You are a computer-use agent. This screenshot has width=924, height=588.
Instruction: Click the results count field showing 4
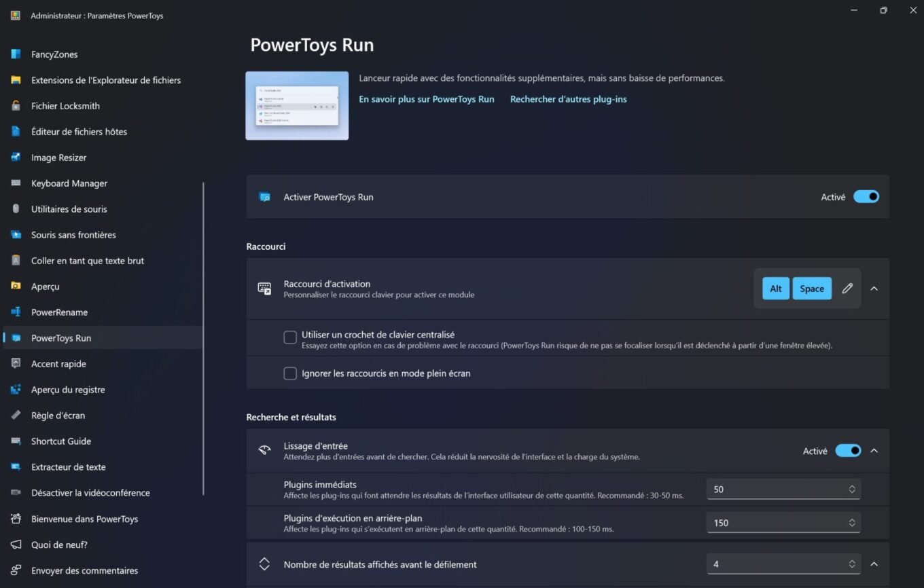point(783,564)
